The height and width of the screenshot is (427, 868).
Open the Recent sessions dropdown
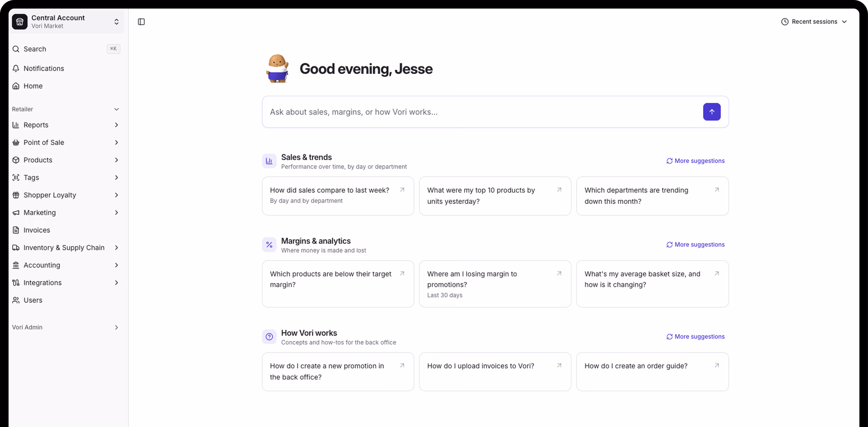coord(814,22)
